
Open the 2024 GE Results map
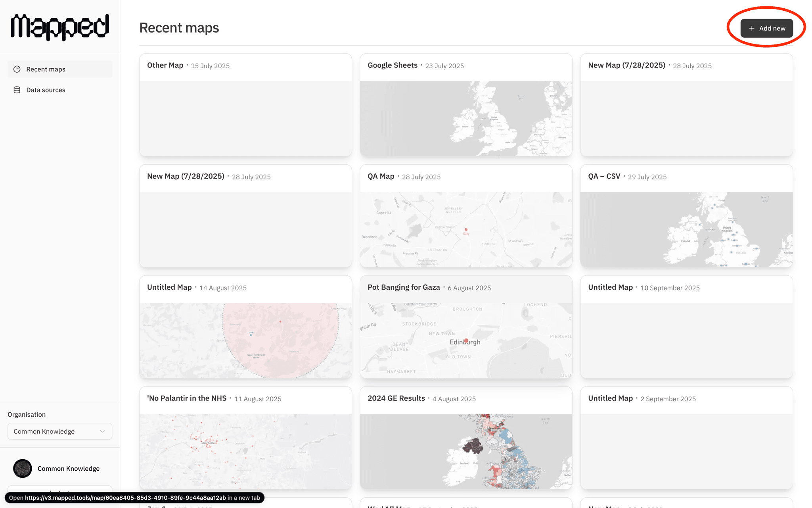pyautogui.click(x=466, y=452)
